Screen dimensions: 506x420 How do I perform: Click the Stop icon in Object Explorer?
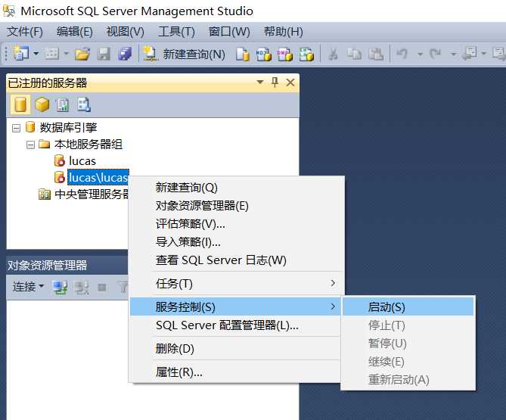102,287
